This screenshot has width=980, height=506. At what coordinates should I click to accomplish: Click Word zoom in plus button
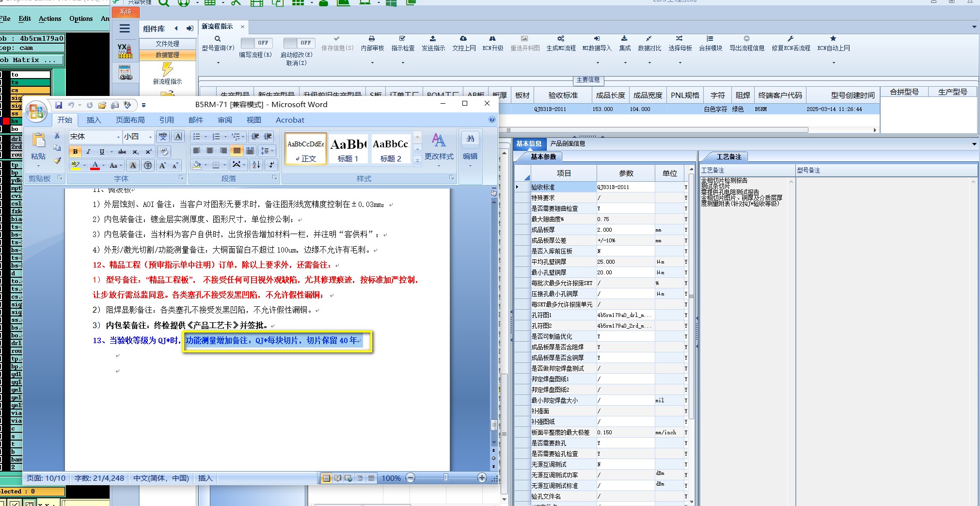coord(482,478)
